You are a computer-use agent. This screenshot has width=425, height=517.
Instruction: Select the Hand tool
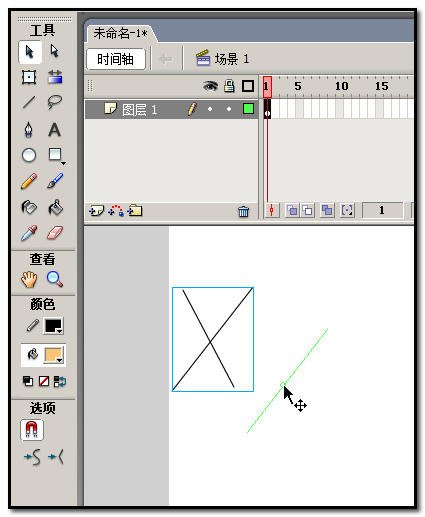[x=29, y=279]
